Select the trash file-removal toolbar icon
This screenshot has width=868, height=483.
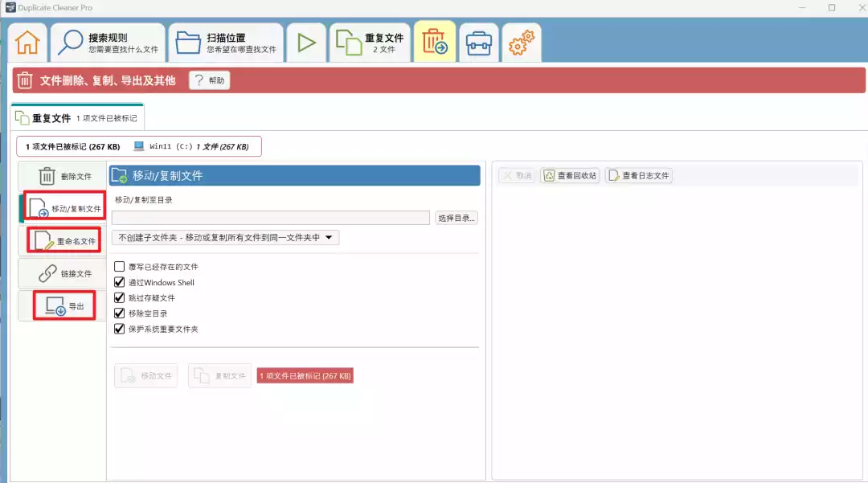(435, 43)
